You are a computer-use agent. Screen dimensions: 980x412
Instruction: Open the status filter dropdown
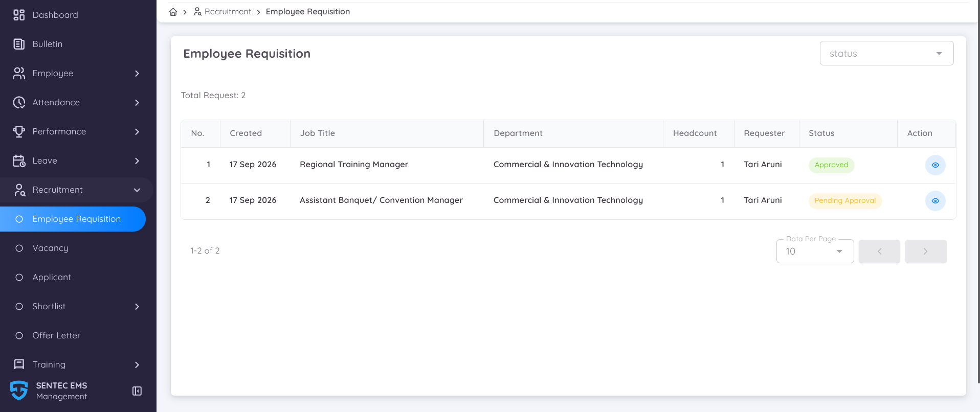[886, 53]
